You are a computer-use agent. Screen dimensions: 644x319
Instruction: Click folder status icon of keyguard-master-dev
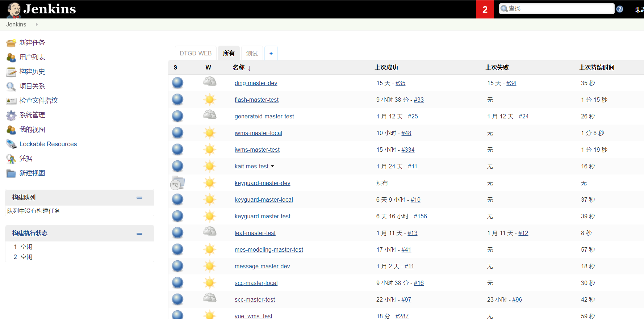click(x=177, y=183)
